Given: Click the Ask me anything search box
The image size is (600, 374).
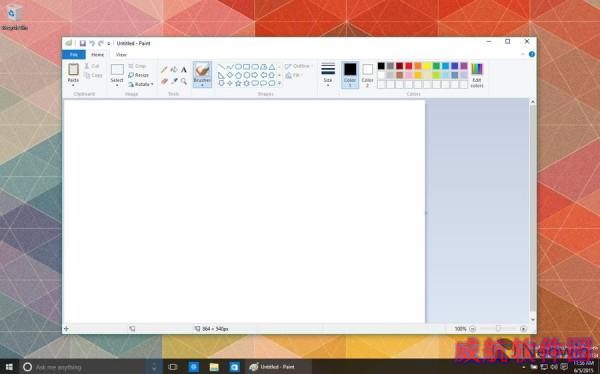Looking at the screenshot, I should (82, 367).
